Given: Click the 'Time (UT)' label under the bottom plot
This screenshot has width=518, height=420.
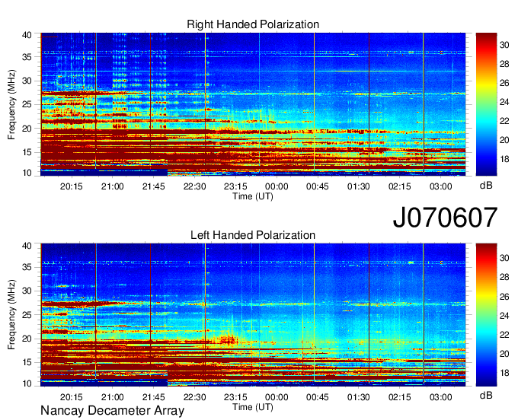Looking at the screenshot, I should pyautogui.click(x=253, y=407).
